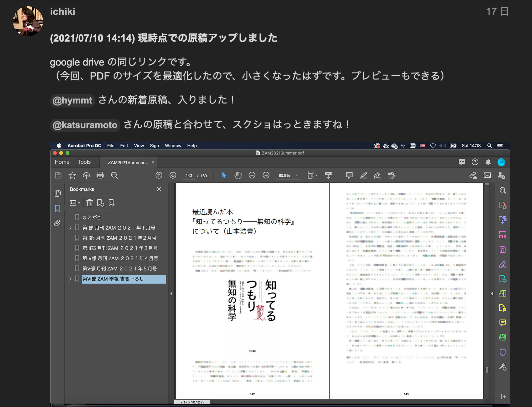Open the Edit menu
Image resolution: width=532 pixels, height=407 pixels.
click(x=124, y=145)
